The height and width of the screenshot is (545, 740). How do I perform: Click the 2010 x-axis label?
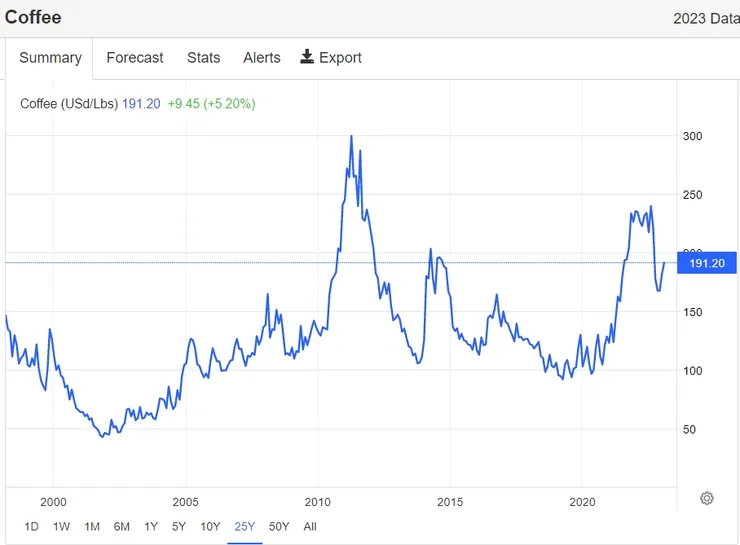(318, 502)
